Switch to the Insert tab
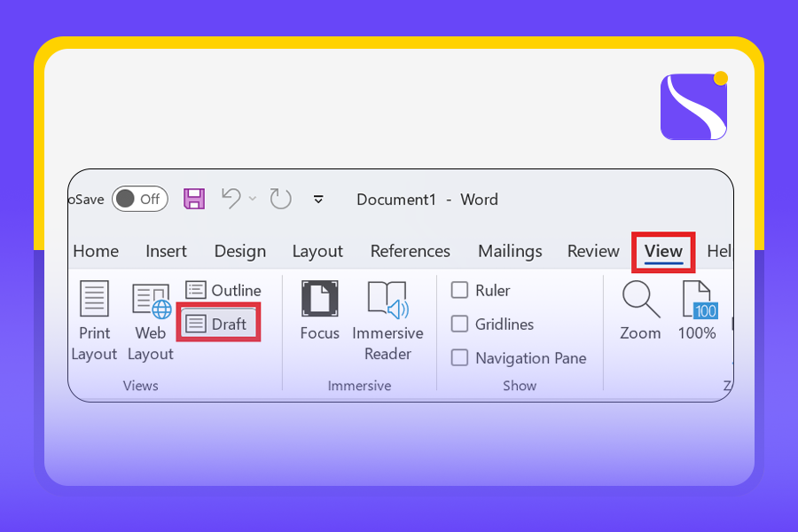The width and height of the screenshot is (798, 532). (166, 251)
